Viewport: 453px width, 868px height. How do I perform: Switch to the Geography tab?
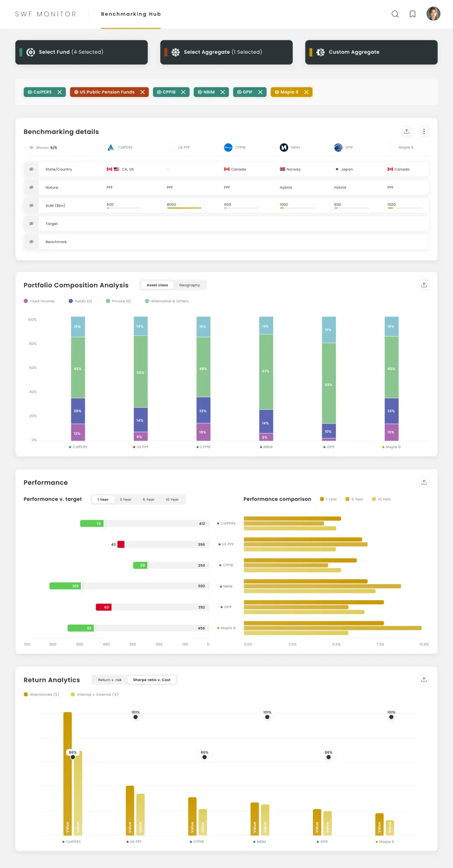click(x=189, y=285)
